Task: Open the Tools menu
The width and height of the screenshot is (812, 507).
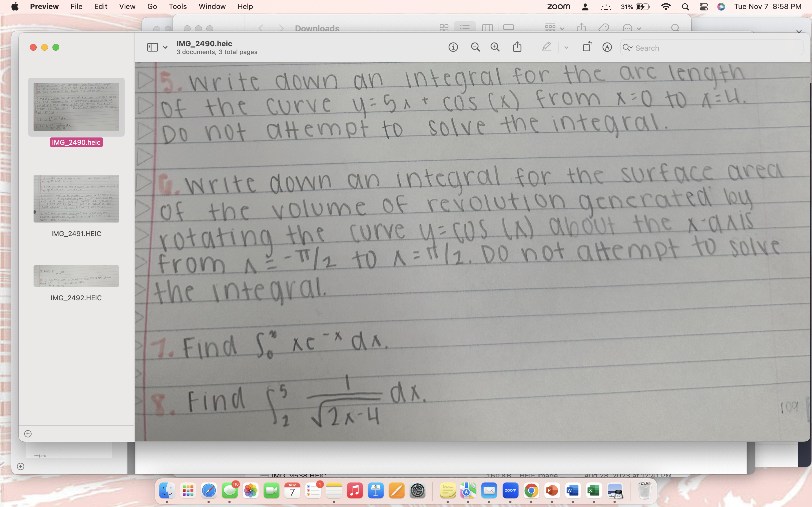Action: (x=178, y=7)
